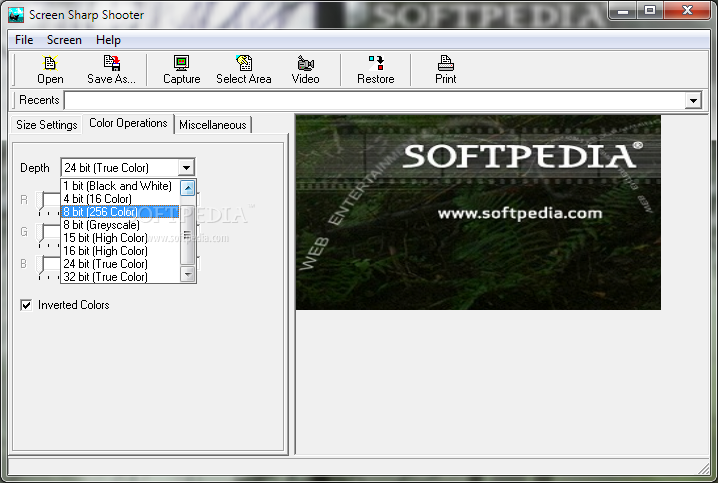718x483 pixels.
Task: Expand the Recents dropdown arrow
Action: [693, 100]
